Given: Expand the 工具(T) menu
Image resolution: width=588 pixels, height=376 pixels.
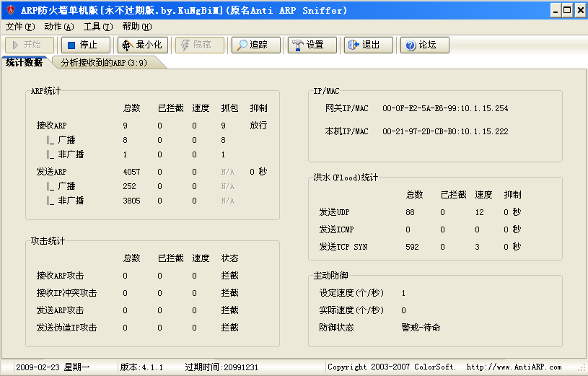Looking at the screenshot, I should 97,27.
